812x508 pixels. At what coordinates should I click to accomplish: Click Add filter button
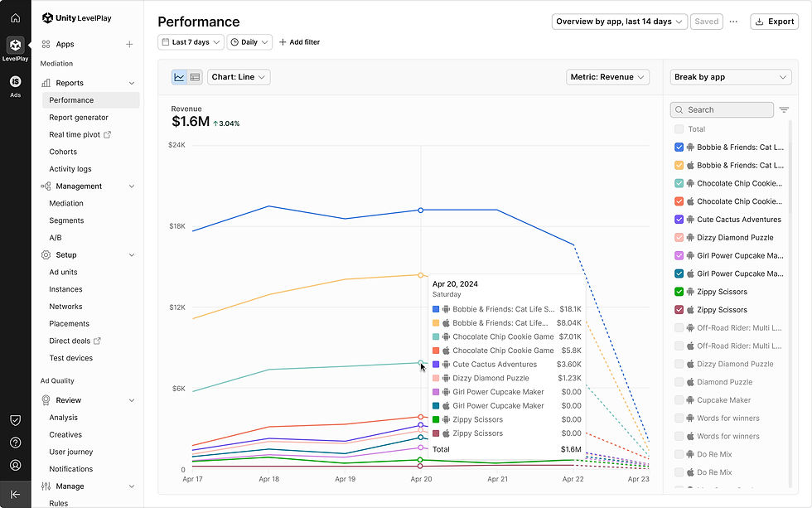pyautogui.click(x=299, y=42)
